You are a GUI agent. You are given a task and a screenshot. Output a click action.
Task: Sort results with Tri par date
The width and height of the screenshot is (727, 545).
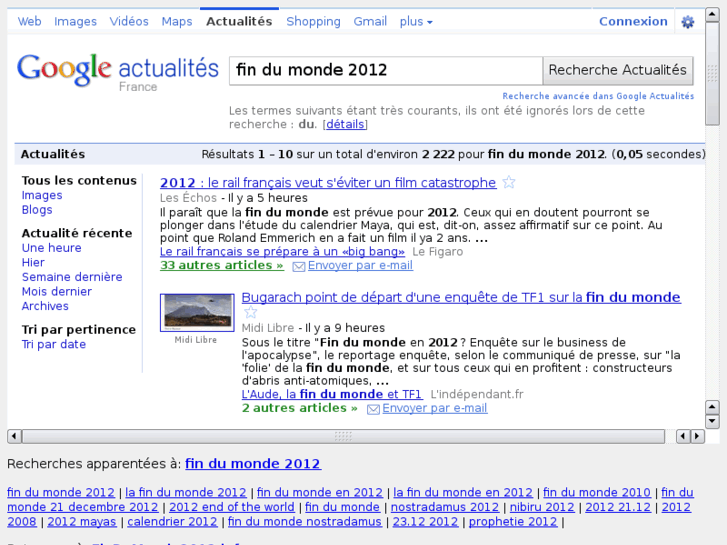[x=54, y=344]
